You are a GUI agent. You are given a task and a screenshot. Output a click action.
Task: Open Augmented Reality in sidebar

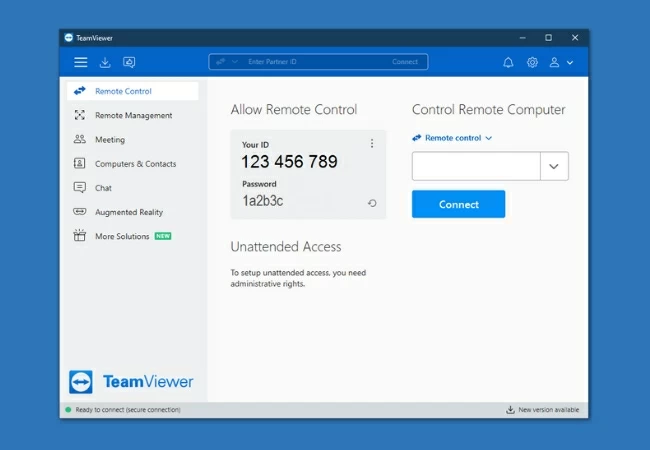pos(128,212)
